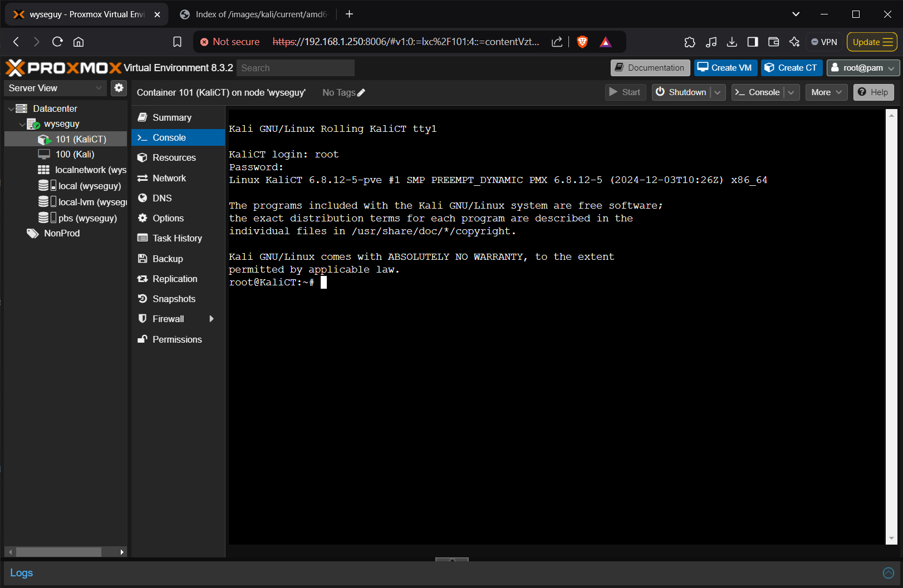903x588 pixels.
Task: Switch to the Index of /images/kali tab
Action: pos(254,14)
